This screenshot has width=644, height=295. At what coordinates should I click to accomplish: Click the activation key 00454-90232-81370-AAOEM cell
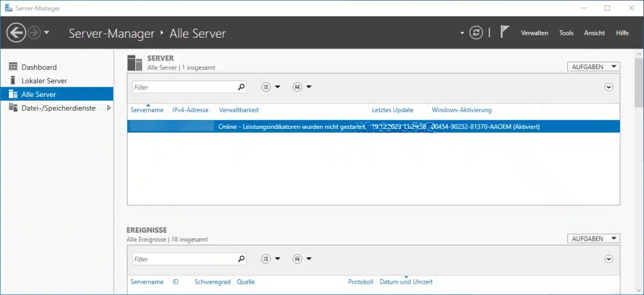(486, 126)
